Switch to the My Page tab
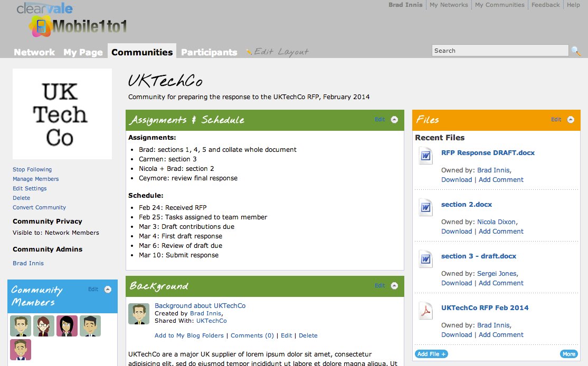Viewport: 588px width, 366px height. pyautogui.click(x=83, y=52)
